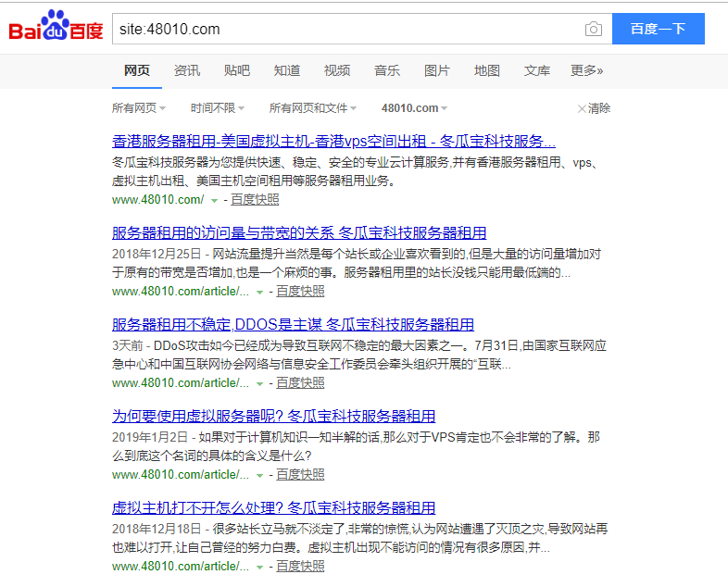Expand the 更多» menu

586,70
